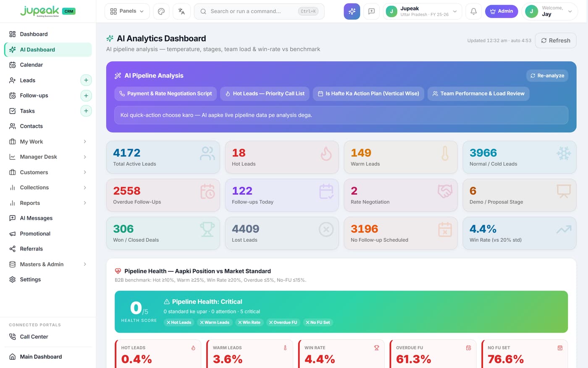The width and height of the screenshot is (588, 368).
Task: Click the Referrals share icon
Action: tap(13, 249)
